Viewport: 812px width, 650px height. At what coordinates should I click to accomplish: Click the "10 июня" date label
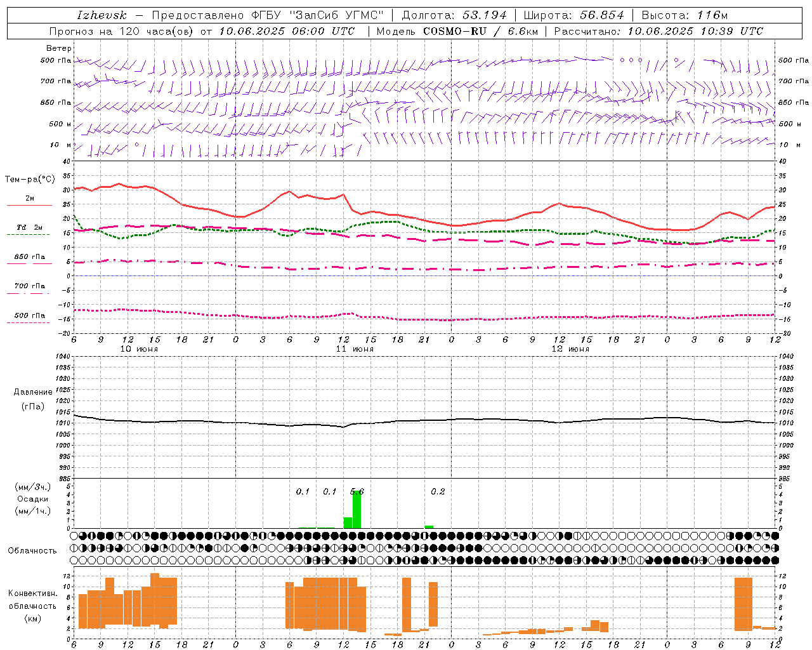(140, 349)
